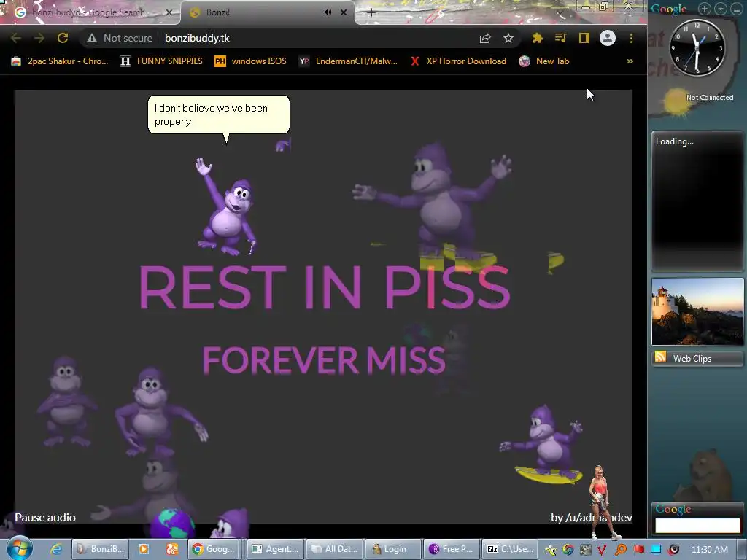Open the 11:30 AM taskbar clock
This screenshot has height=560, width=747.
coord(709,550)
